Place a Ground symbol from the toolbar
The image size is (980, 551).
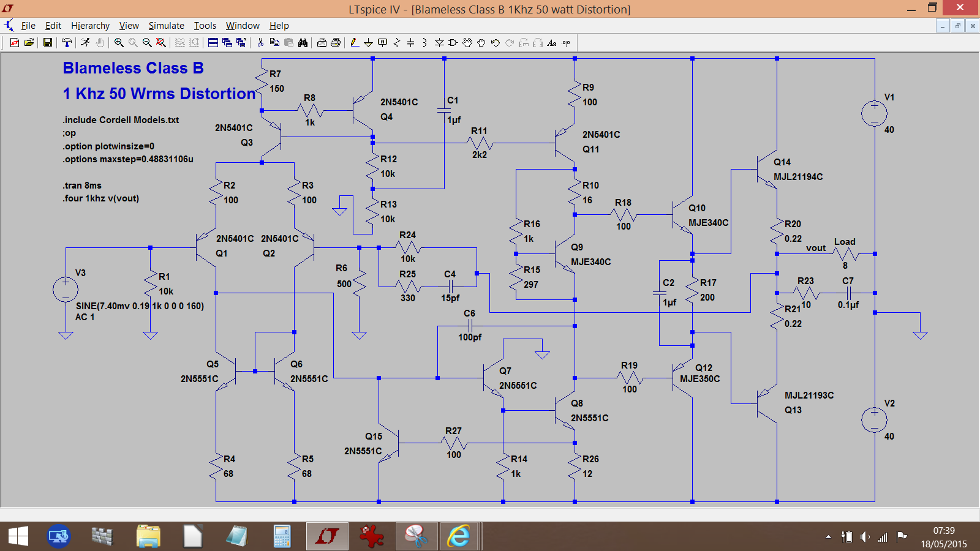coord(368,43)
